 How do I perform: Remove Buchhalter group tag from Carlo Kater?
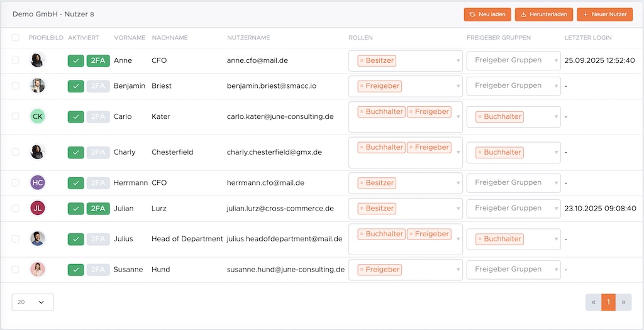[x=480, y=117]
